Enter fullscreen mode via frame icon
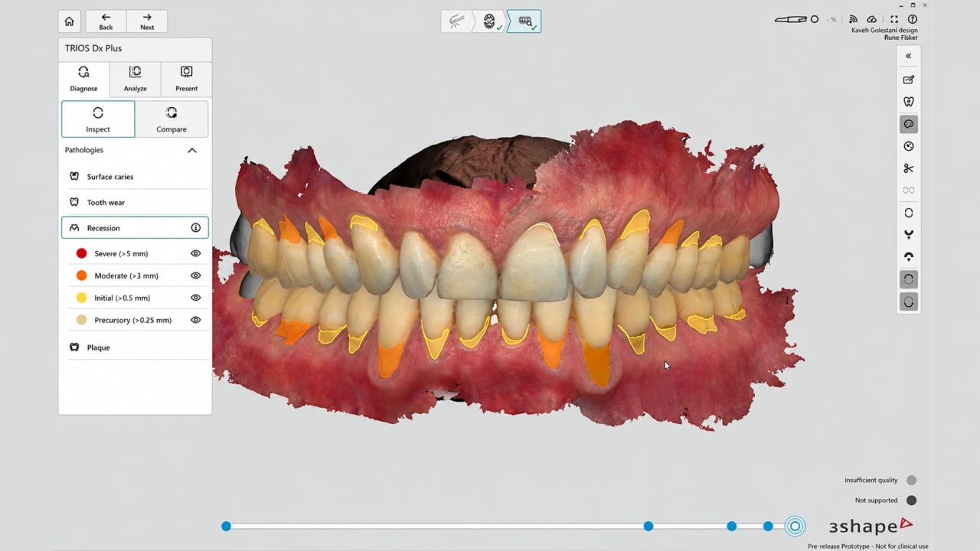 click(893, 19)
